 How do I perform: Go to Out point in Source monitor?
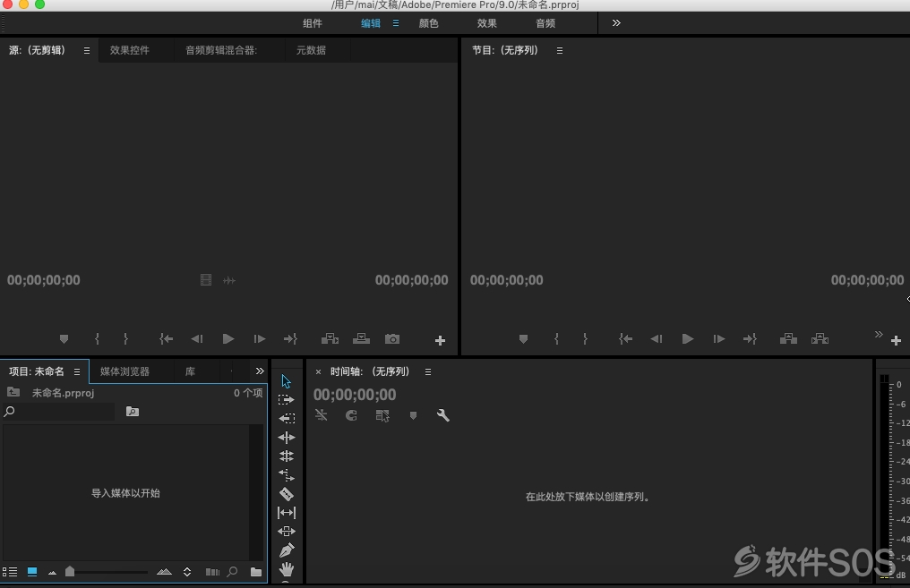pos(290,338)
